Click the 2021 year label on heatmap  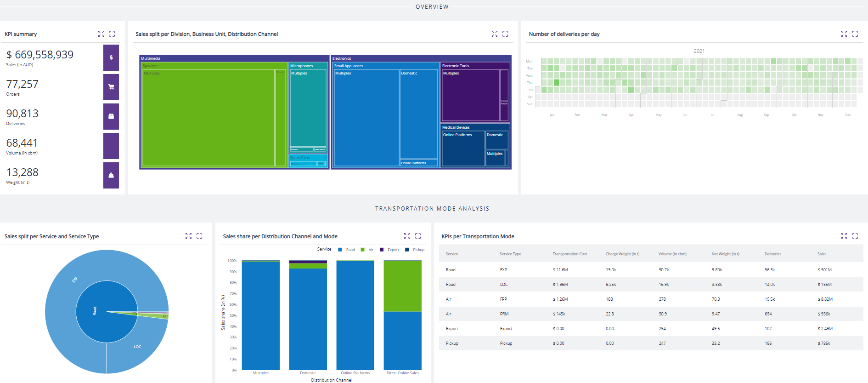click(699, 51)
